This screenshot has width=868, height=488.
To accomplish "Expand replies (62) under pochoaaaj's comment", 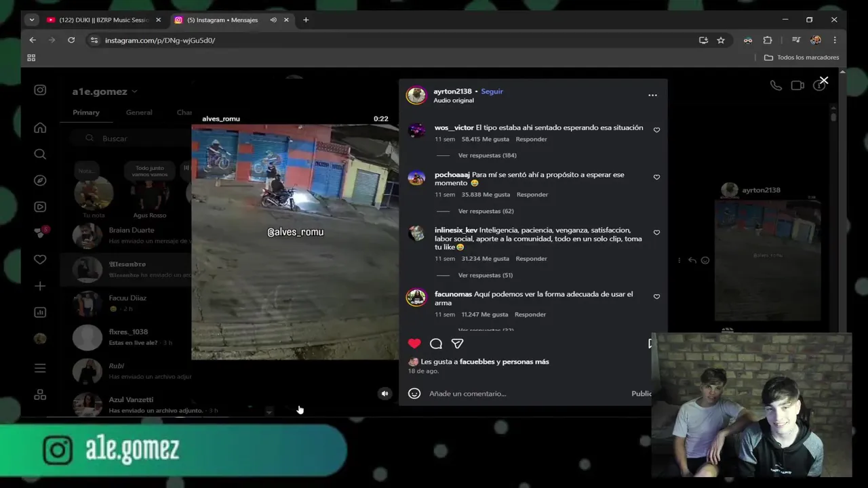I will tap(486, 211).
